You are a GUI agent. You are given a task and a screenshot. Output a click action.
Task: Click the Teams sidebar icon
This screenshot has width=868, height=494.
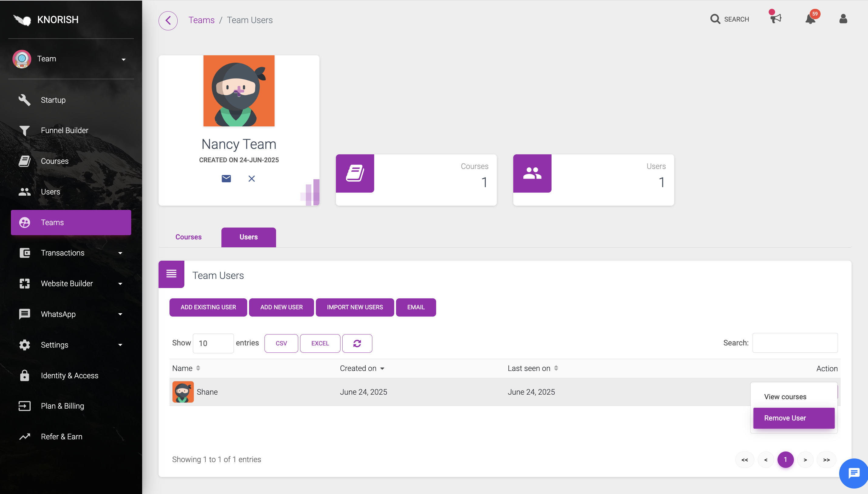[24, 223]
